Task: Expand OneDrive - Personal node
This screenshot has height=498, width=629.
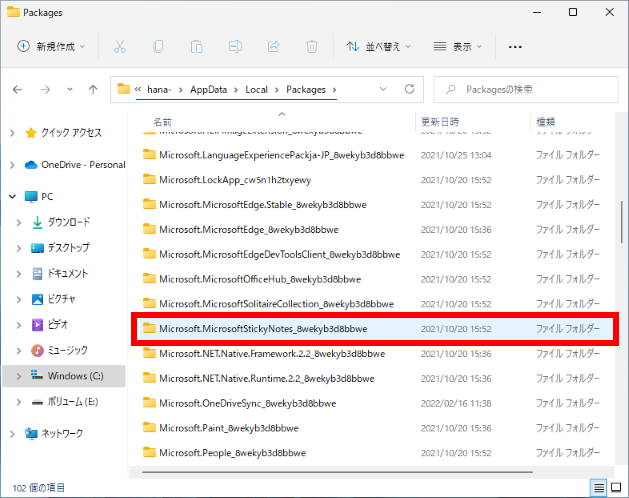Action: click(12, 165)
